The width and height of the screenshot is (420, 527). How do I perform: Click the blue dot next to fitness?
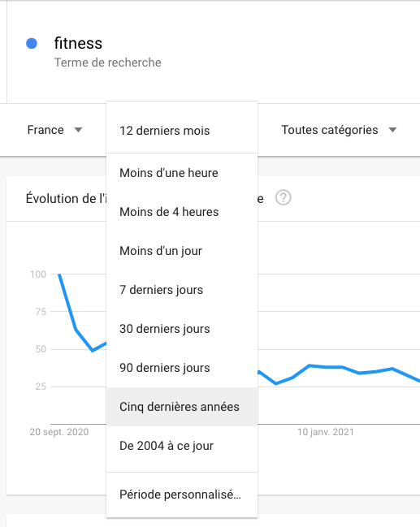32,43
